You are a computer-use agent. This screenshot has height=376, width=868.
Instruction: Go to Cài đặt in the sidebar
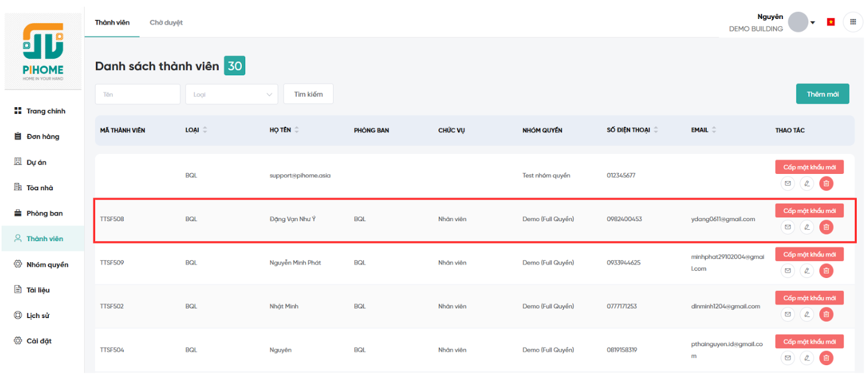coord(39,341)
